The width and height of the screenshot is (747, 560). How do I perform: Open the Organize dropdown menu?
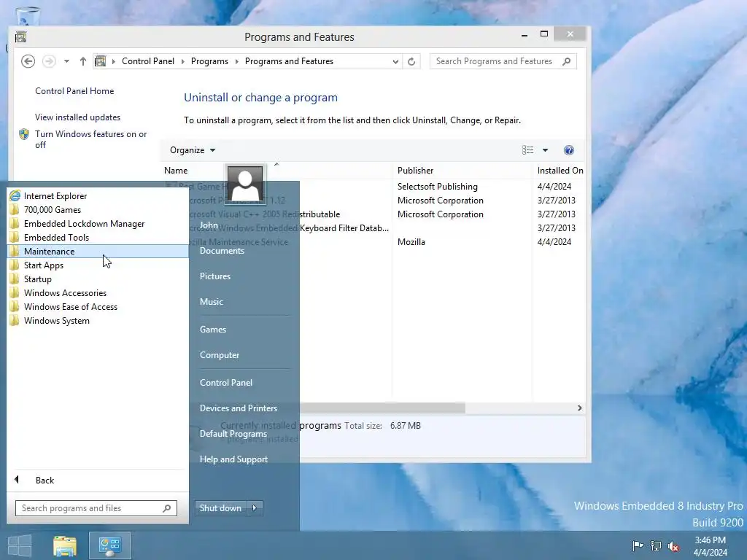point(193,150)
